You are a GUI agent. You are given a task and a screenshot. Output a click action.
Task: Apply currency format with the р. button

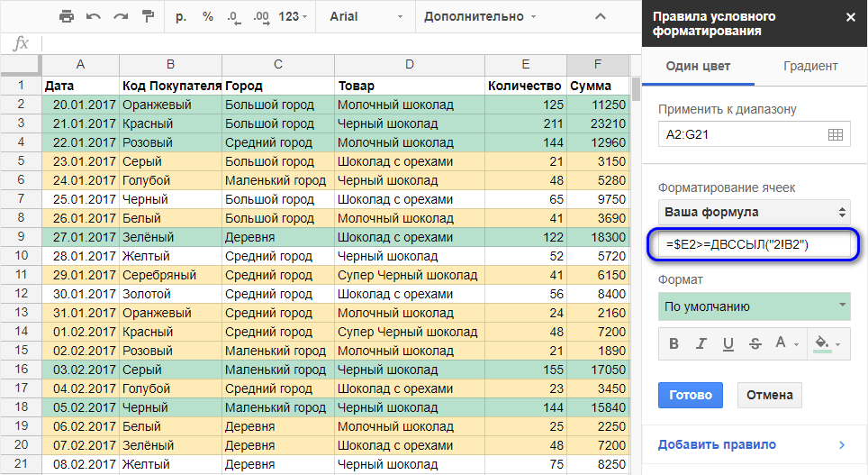pyautogui.click(x=181, y=17)
